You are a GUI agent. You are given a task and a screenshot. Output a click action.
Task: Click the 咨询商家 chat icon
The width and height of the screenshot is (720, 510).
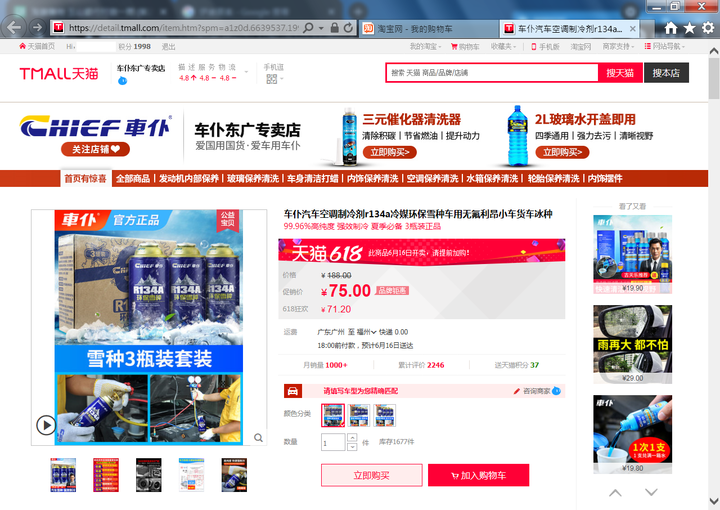[x=556, y=391]
